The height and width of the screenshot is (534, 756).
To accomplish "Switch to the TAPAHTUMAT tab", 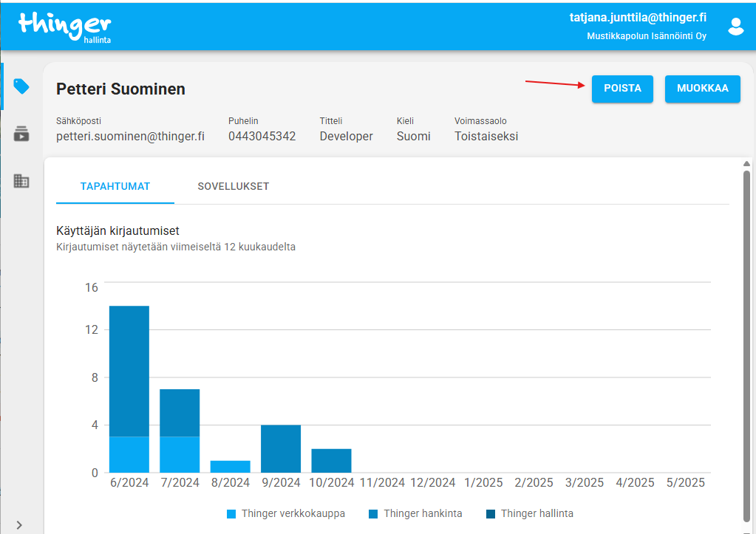I will coord(115,187).
